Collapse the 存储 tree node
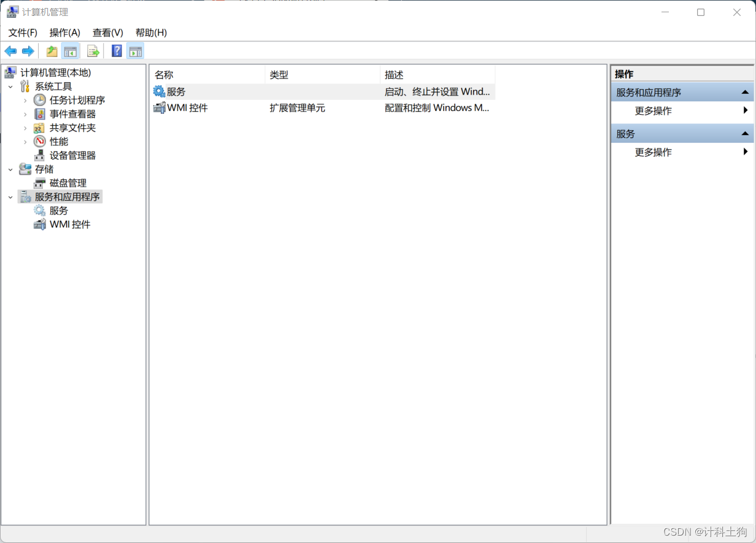 click(x=10, y=169)
